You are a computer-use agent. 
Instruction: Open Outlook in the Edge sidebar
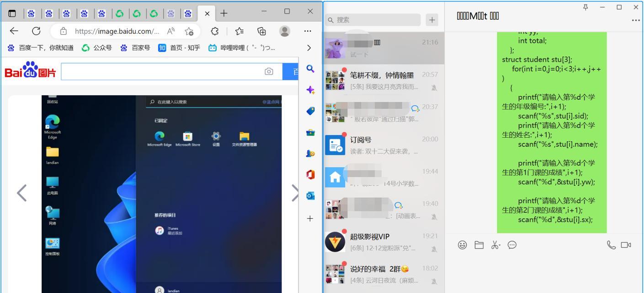pyautogui.click(x=310, y=195)
